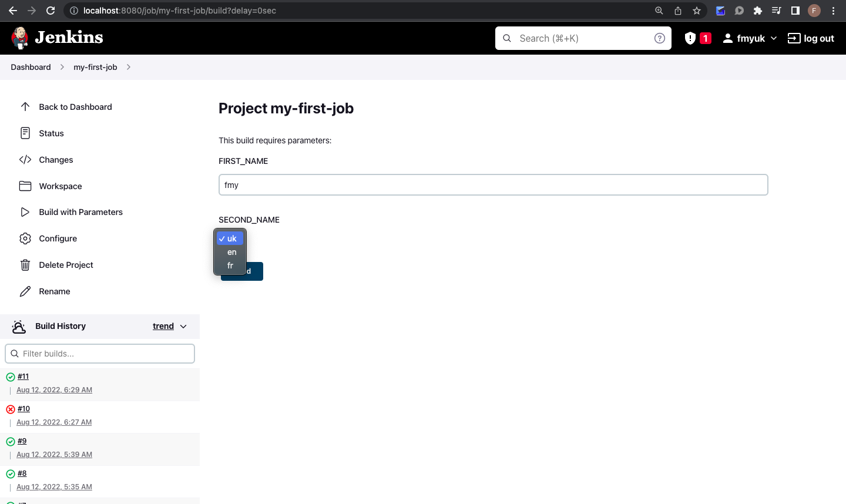Reload the page with browser refresh icon
This screenshot has height=504, width=846.
51,11
